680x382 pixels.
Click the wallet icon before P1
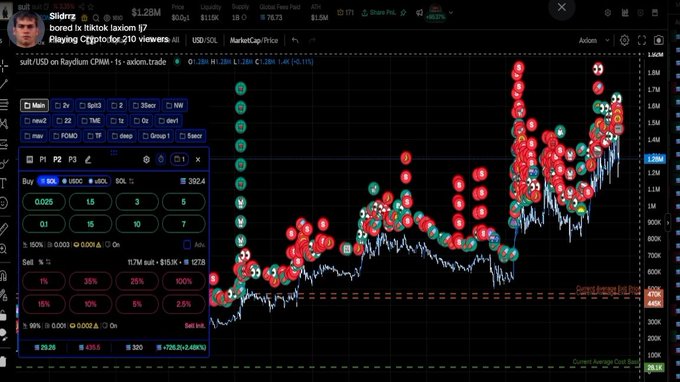point(29,160)
